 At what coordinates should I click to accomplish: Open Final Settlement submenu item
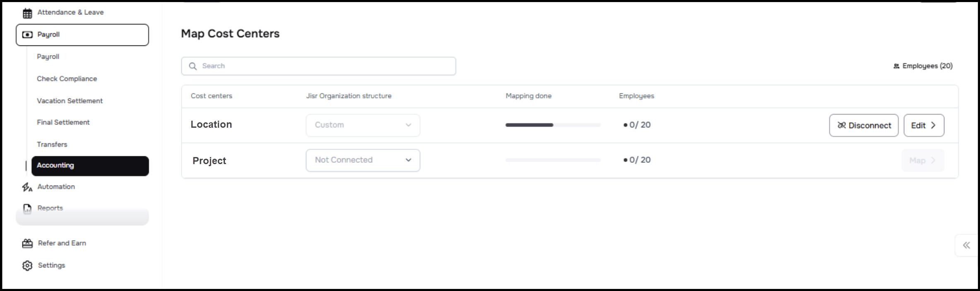(x=63, y=122)
